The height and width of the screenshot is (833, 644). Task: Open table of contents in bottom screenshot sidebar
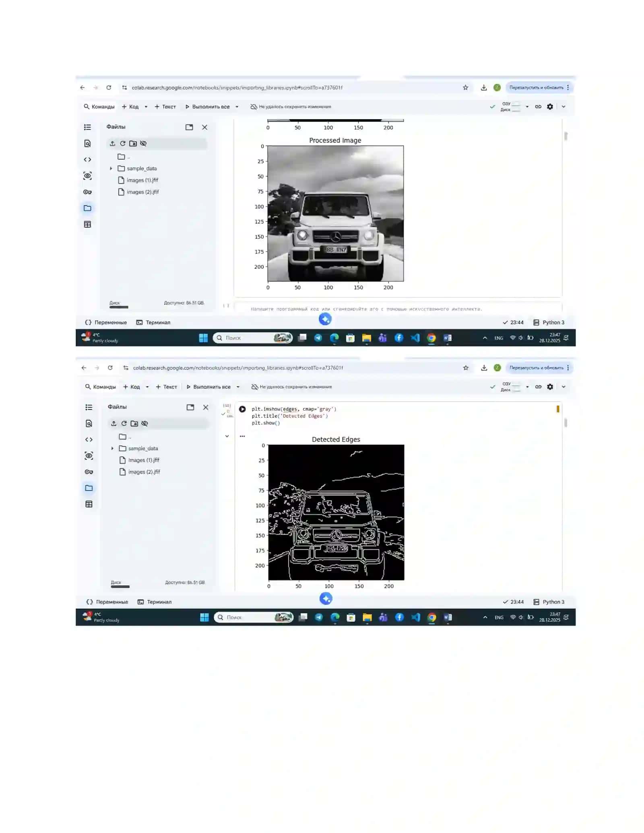(89, 407)
